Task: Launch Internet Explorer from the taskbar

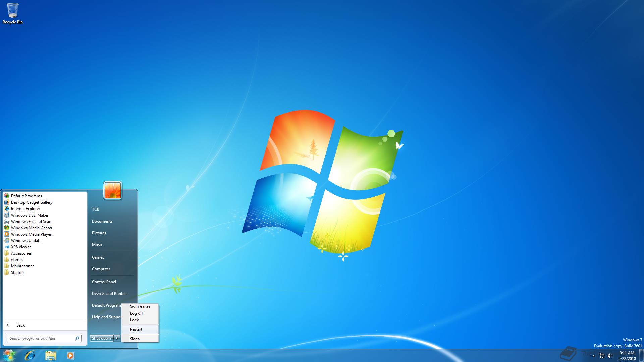Action: 30,355
